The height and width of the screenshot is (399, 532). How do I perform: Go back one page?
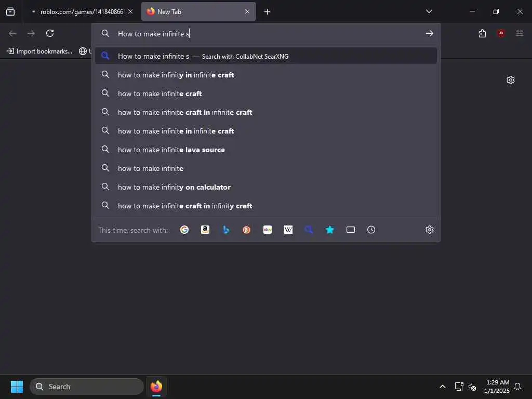tap(12, 33)
